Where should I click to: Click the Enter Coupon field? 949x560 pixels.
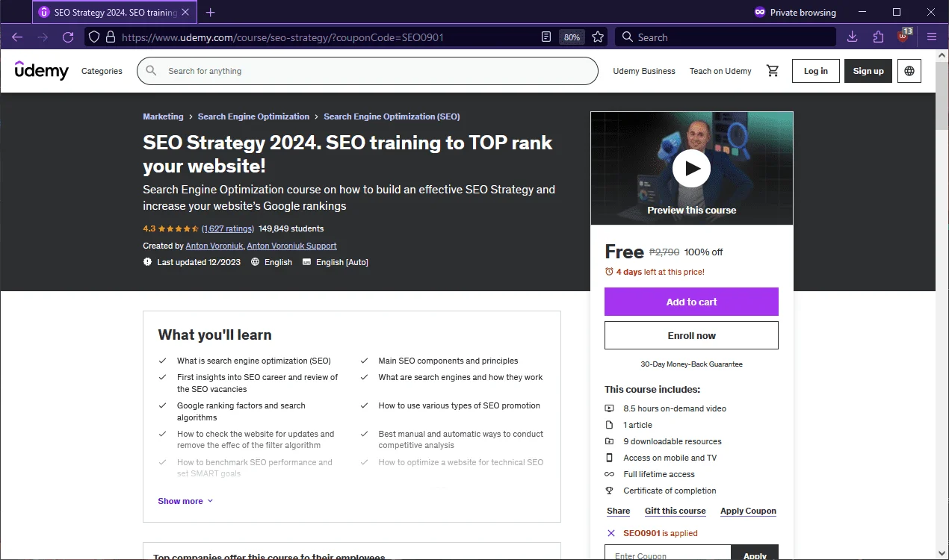click(x=667, y=553)
